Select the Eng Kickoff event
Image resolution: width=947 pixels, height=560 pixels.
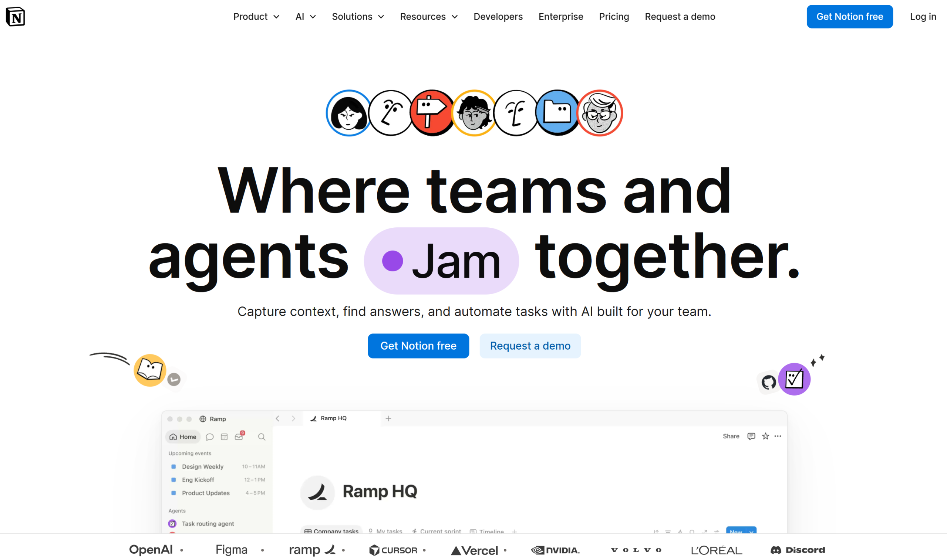[x=218, y=480]
